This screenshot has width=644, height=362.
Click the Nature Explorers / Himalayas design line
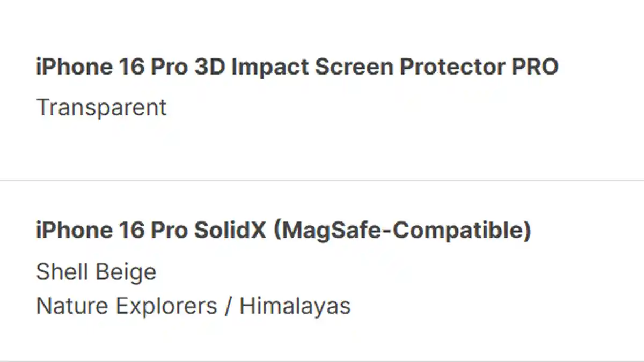click(x=193, y=306)
